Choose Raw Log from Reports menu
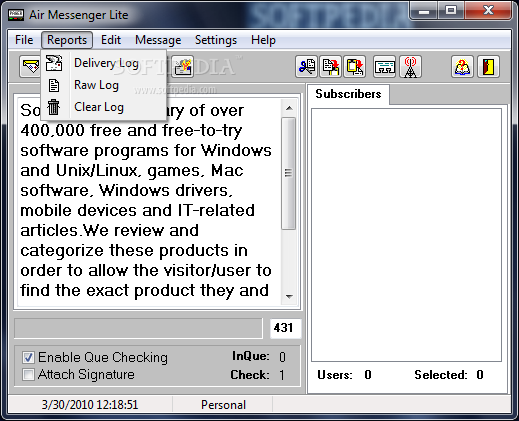519x421 pixels. (103, 85)
